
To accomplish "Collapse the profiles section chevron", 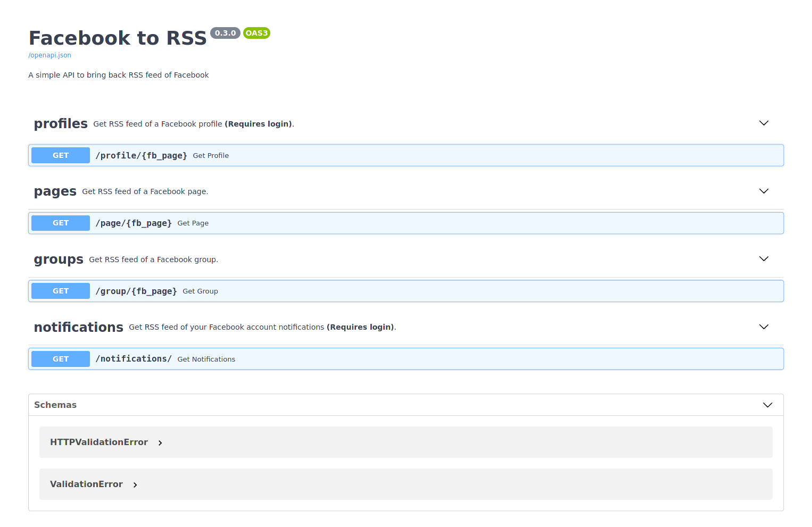I will click(764, 123).
